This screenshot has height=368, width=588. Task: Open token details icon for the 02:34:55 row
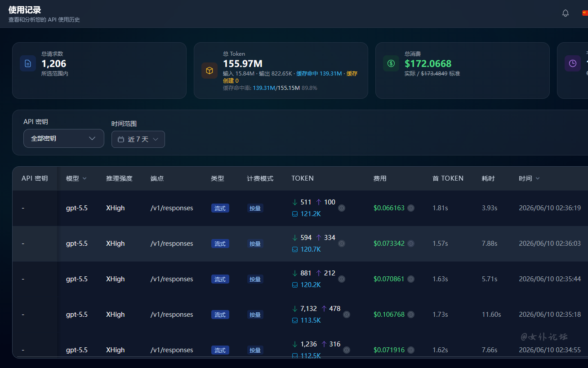tap(347, 350)
